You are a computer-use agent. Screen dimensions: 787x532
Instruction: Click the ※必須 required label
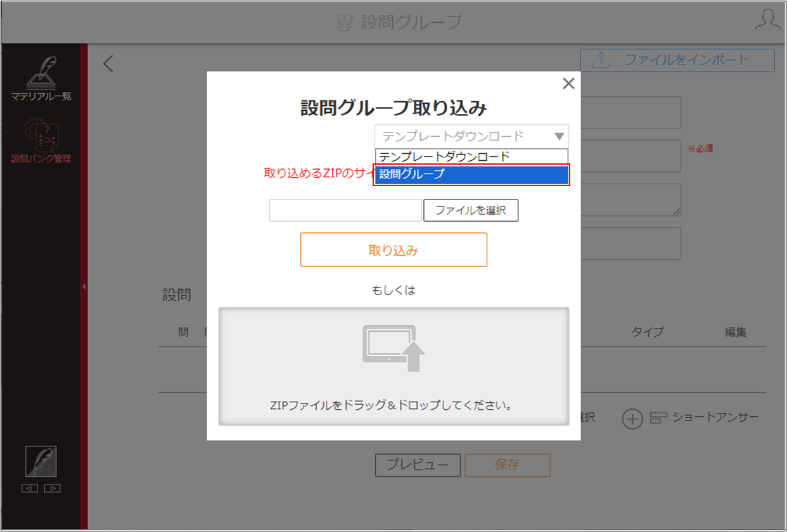[x=700, y=149]
